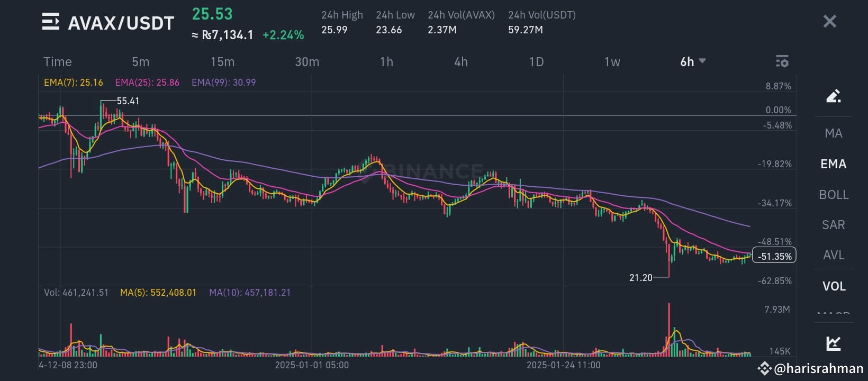
Task: Click the EMA indicator button in right sidebar
Action: pos(833,164)
